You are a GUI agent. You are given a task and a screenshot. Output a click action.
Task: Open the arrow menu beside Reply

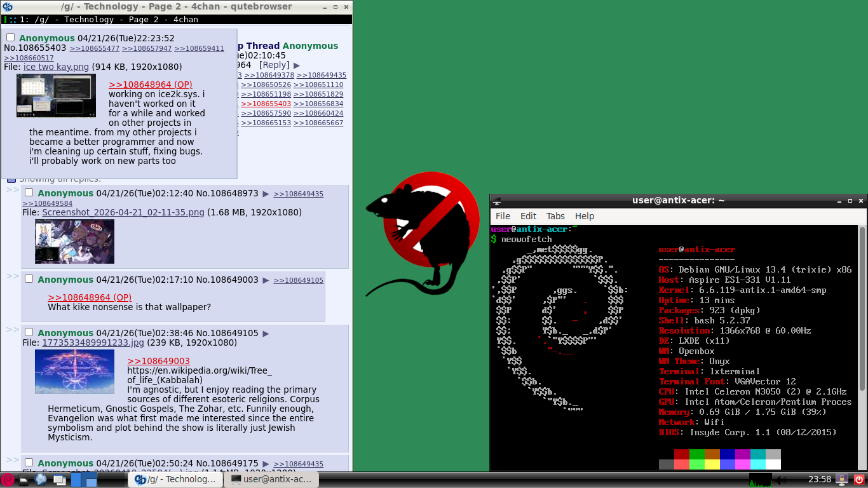297,65
